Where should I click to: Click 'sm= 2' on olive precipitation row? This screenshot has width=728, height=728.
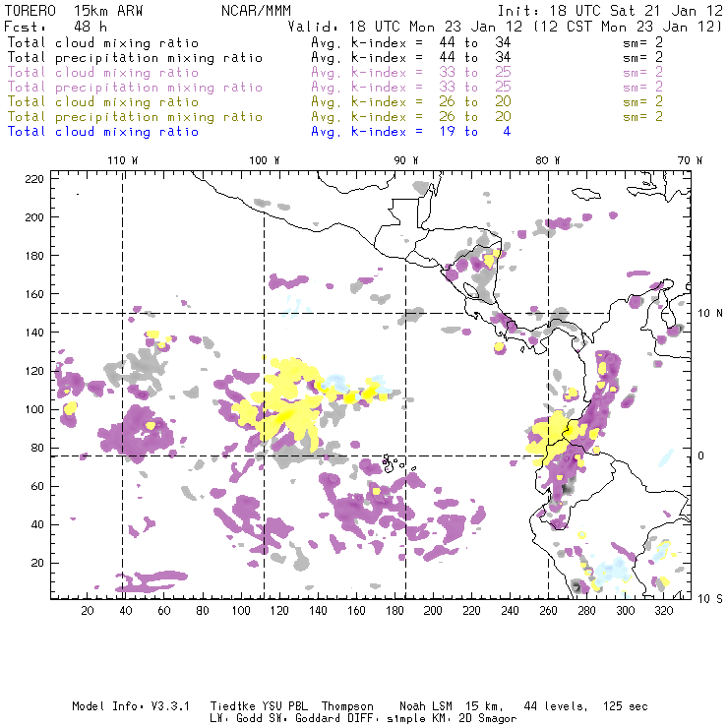coord(642,116)
